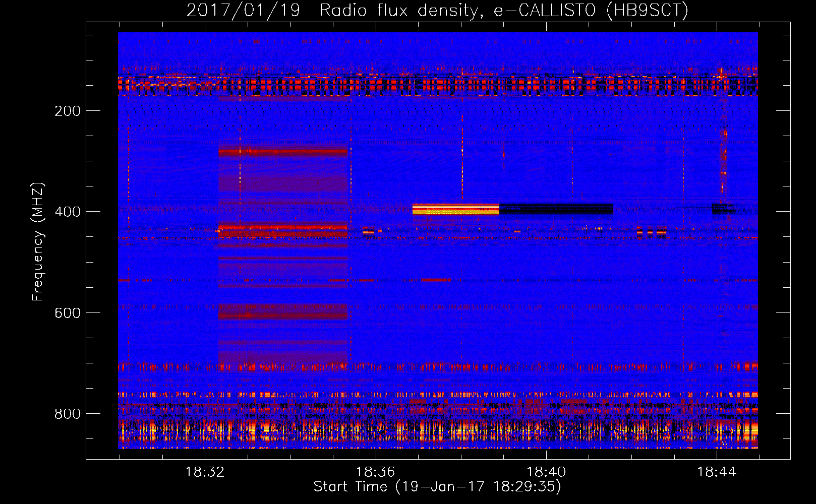Click the "Frequency (MHZ)" axis label

click(x=38, y=242)
